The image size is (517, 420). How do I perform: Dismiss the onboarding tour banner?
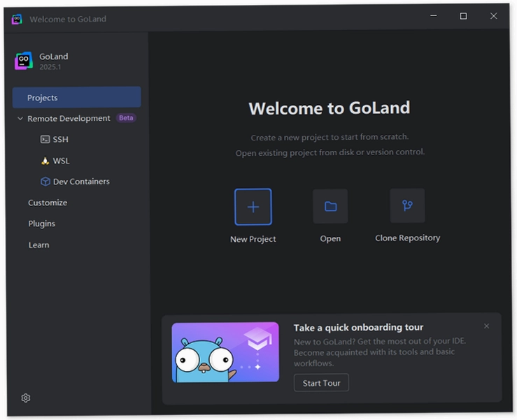486,326
